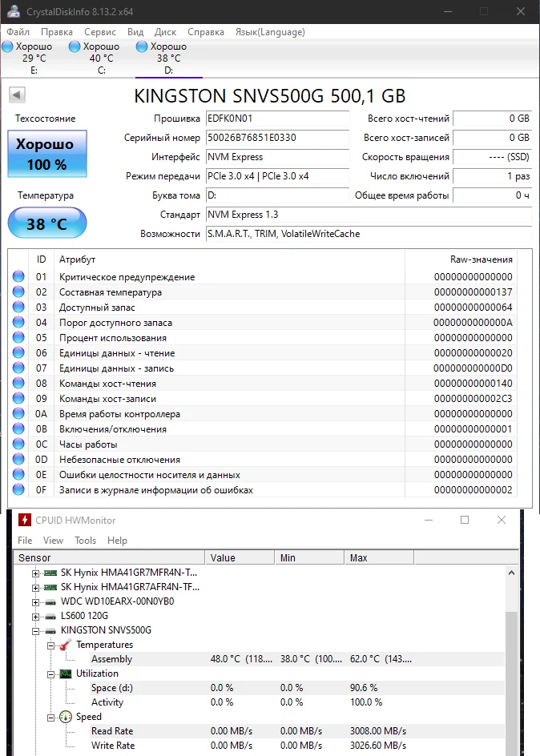Click status circle of attribute 04 Порог доступного запаса
Viewport: 540px width, 756px height.
(18, 322)
